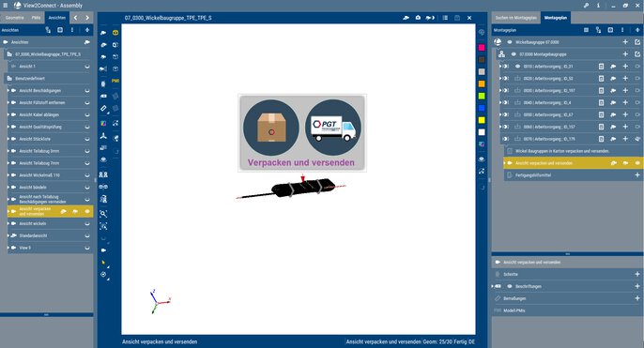Select the Standardansicht view entry
Image resolution: width=644 pixels, height=348 pixels.
[33, 235]
